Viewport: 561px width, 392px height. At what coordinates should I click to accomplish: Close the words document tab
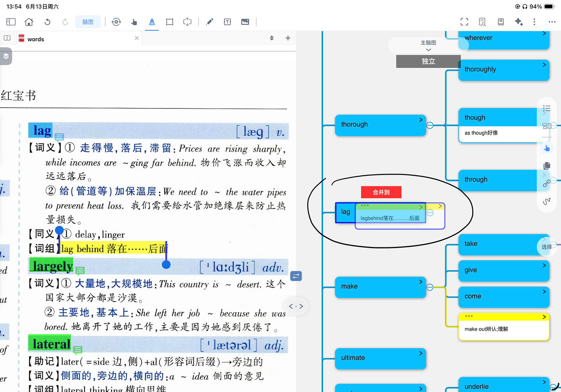(136, 38)
